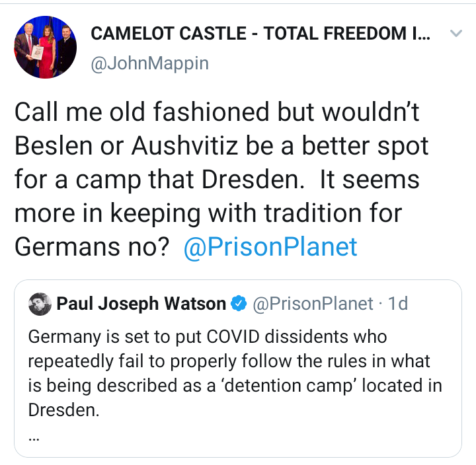Viewport: 476px width, 465px height.
Task: Open the Paul Joseph Watson name
Action: point(141,304)
